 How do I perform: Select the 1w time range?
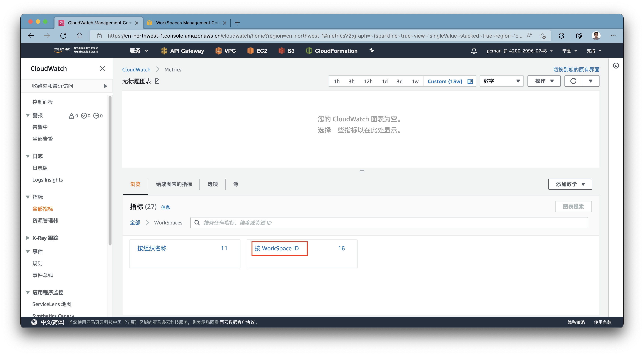tap(415, 81)
